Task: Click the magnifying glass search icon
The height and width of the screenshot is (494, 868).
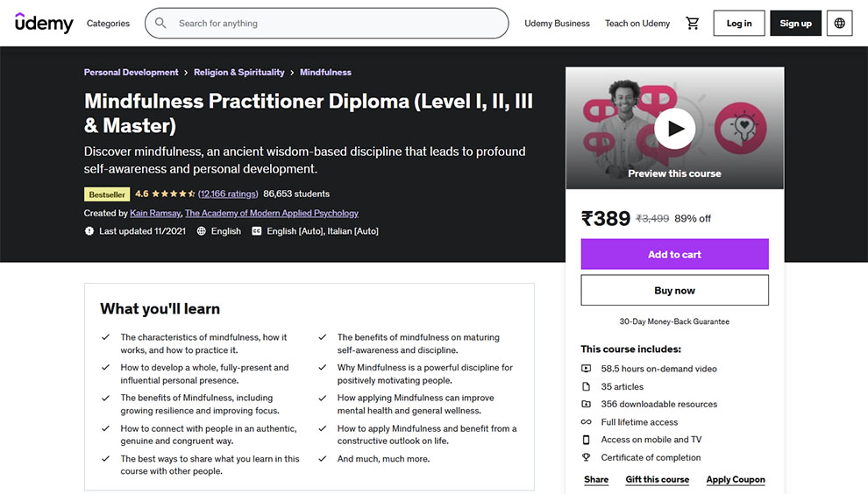Action: (160, 24)
